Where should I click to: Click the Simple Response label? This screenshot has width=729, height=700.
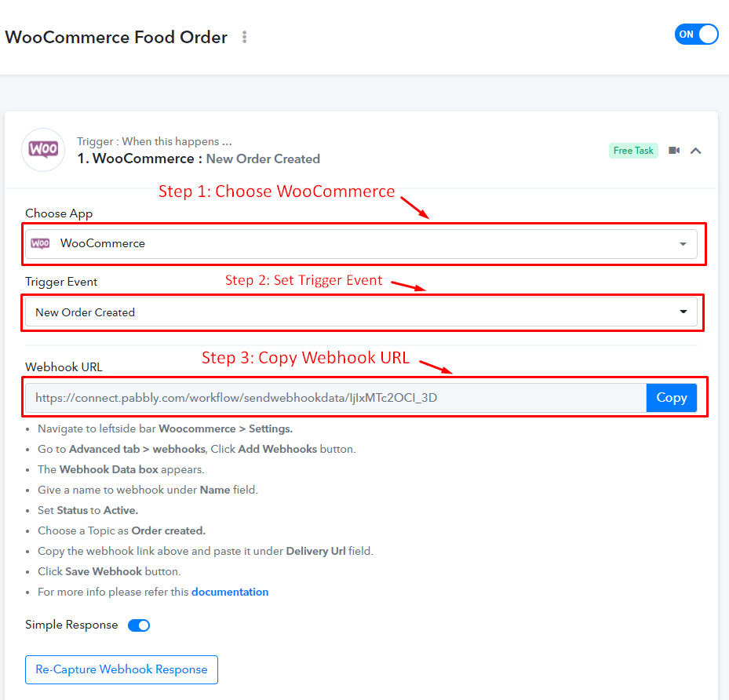[x=71, y=625]
